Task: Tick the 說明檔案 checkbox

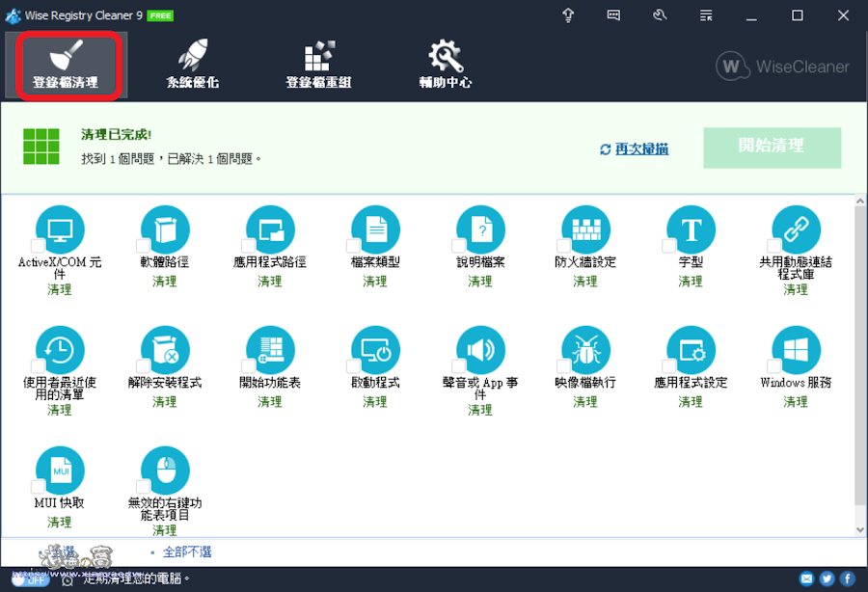Action: point(459,246)
